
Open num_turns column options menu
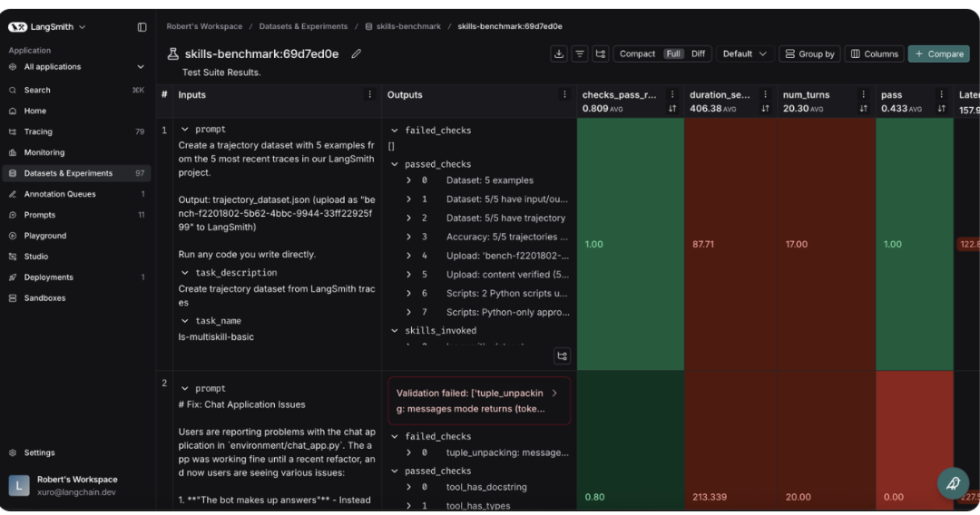click(x=863, y=94)
